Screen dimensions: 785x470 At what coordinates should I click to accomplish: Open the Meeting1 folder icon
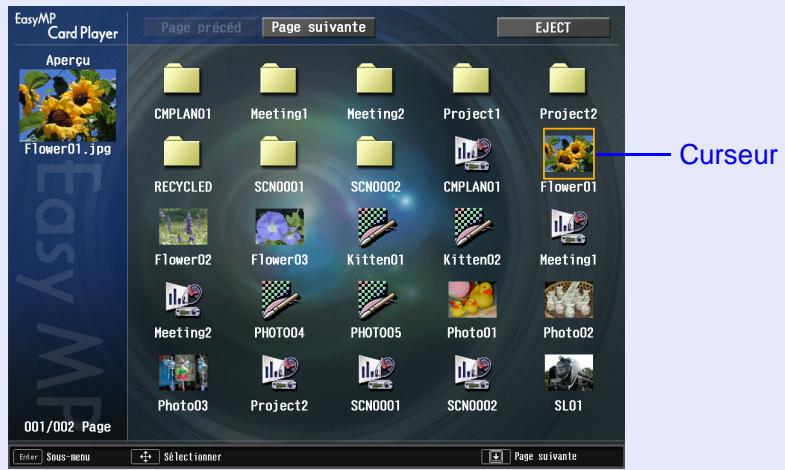pyautogui.click(x=278, y=79)
